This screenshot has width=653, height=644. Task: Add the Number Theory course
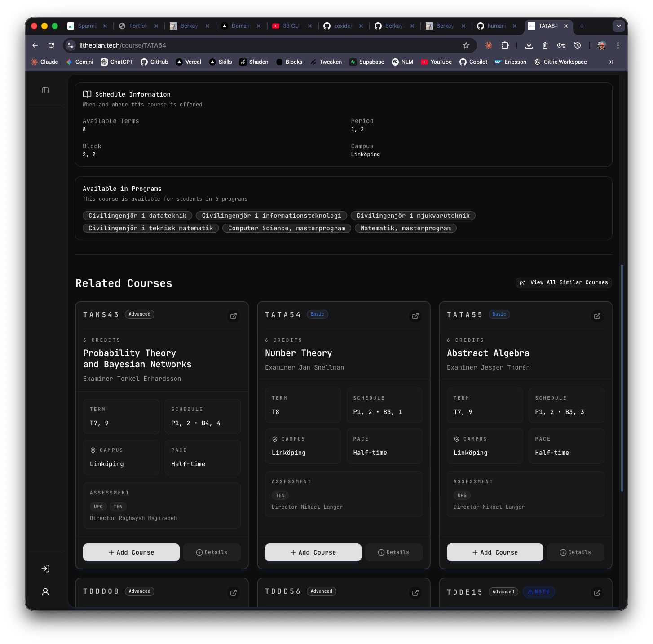click(313, 552)
